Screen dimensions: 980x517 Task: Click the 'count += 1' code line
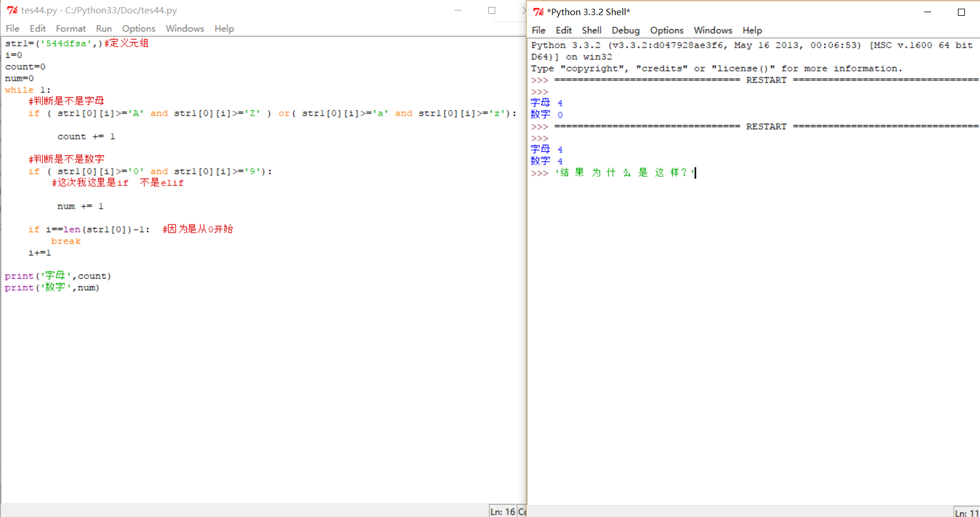pyautogui.click(x=86, y=137)
